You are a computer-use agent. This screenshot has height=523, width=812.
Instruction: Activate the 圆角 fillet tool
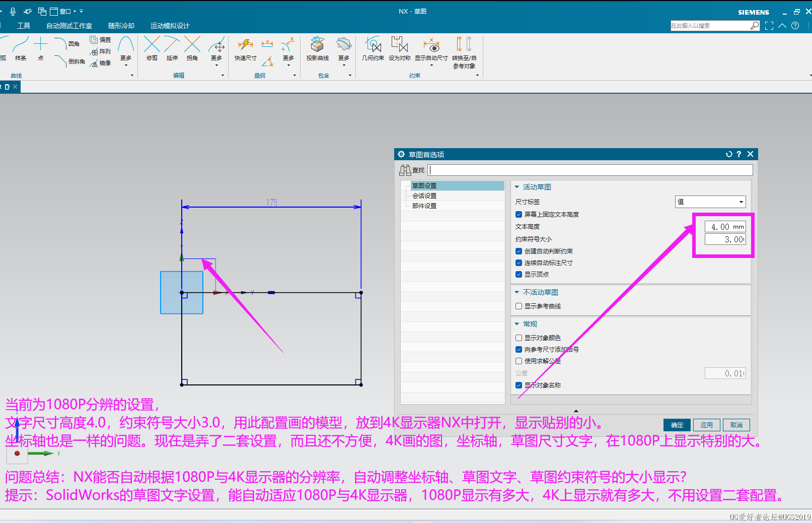[x=67, y=43]
